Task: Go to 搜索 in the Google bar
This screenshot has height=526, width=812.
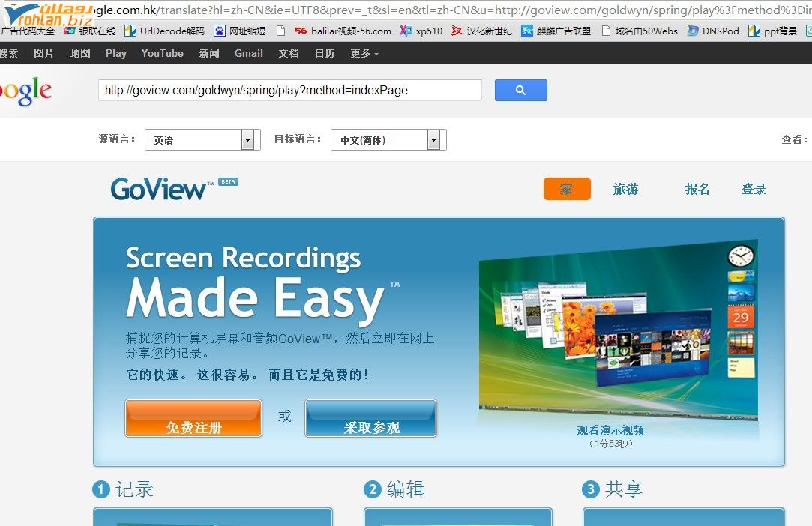Action: 9,53
